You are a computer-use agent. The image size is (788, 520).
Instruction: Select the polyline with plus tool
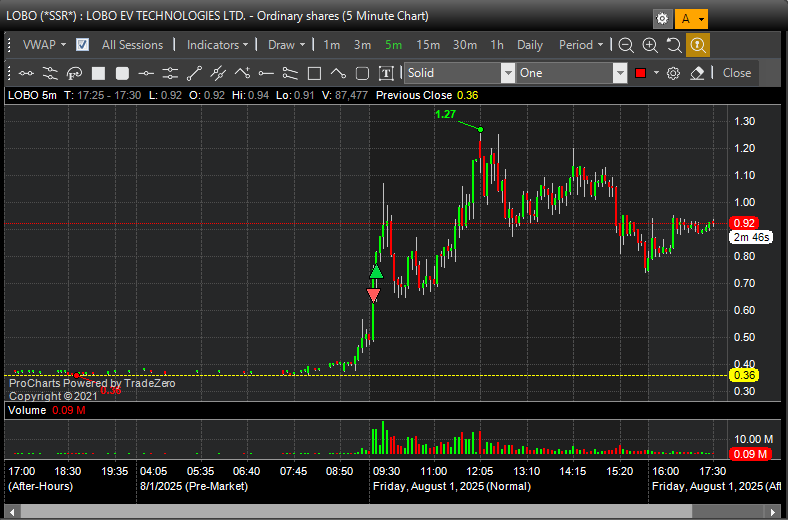tap(242, 73)
